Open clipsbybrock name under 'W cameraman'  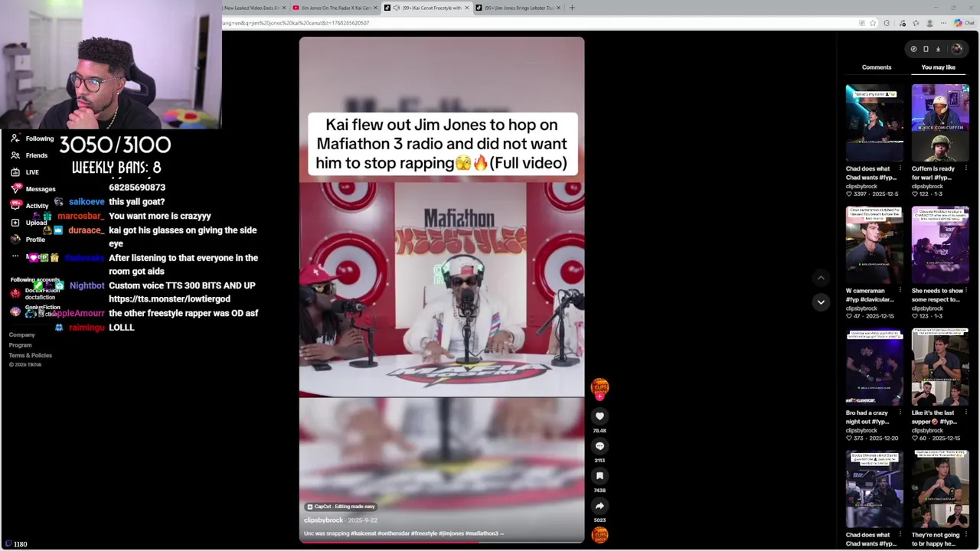(x=861, y=308)
